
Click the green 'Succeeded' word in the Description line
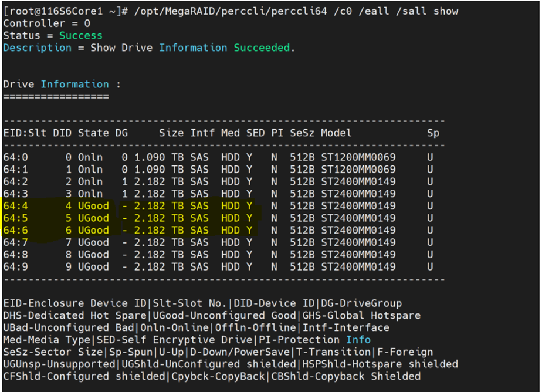[263, 48]
